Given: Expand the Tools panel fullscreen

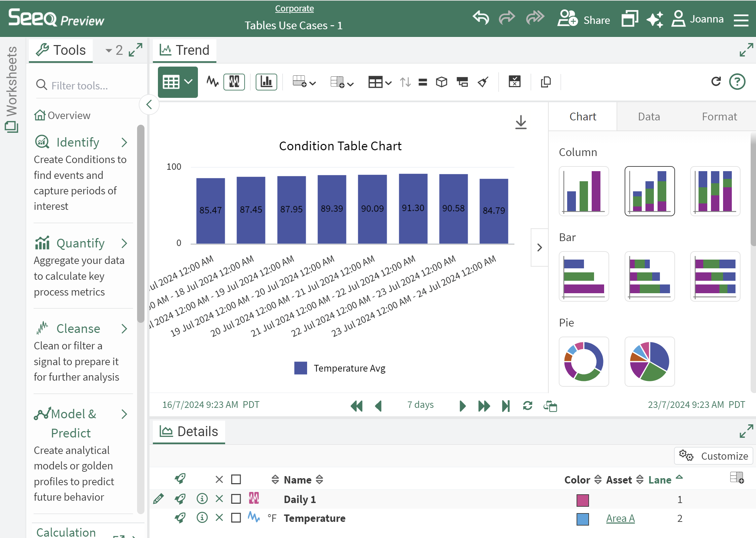Looking at the screenshot, I should click(x=135, y=50).
